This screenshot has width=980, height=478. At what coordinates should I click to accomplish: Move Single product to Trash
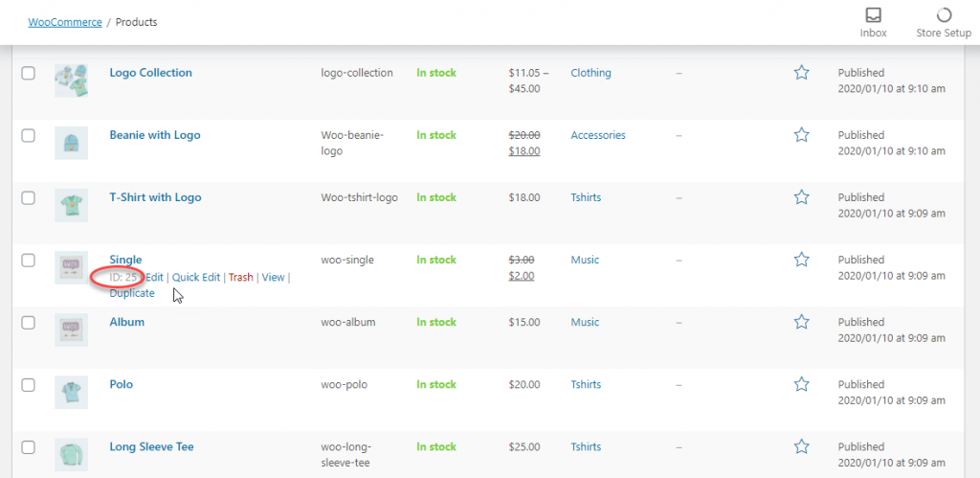[x=240, y=277]
